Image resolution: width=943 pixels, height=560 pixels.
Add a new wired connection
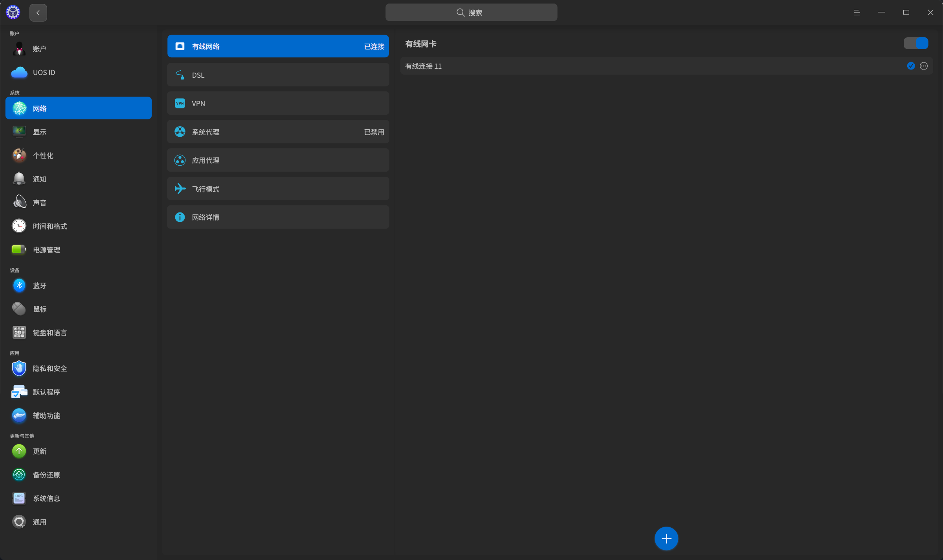point(666,538)
